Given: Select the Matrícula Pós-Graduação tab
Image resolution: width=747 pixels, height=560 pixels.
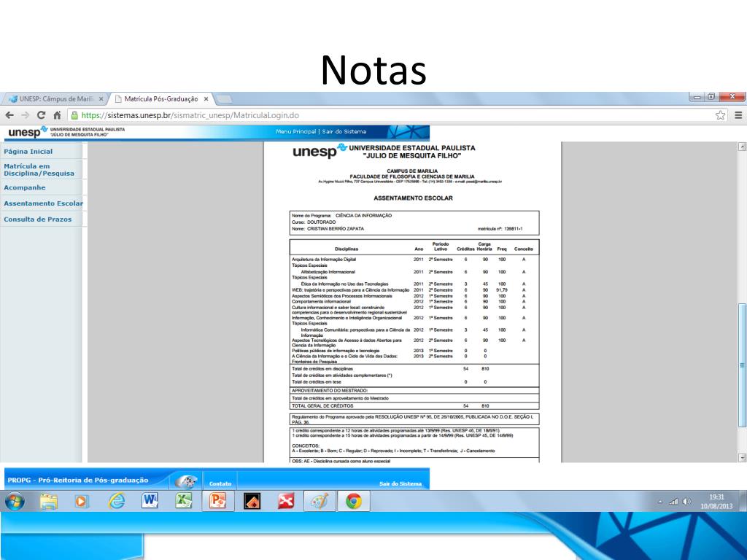Looking at the screenshot, I should pos(160,99).
